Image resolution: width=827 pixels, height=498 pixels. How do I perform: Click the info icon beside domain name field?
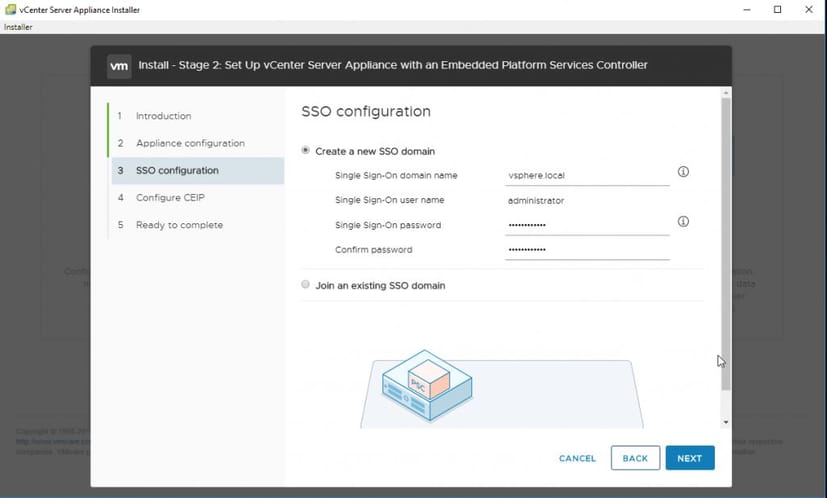[x=683, y=172]
